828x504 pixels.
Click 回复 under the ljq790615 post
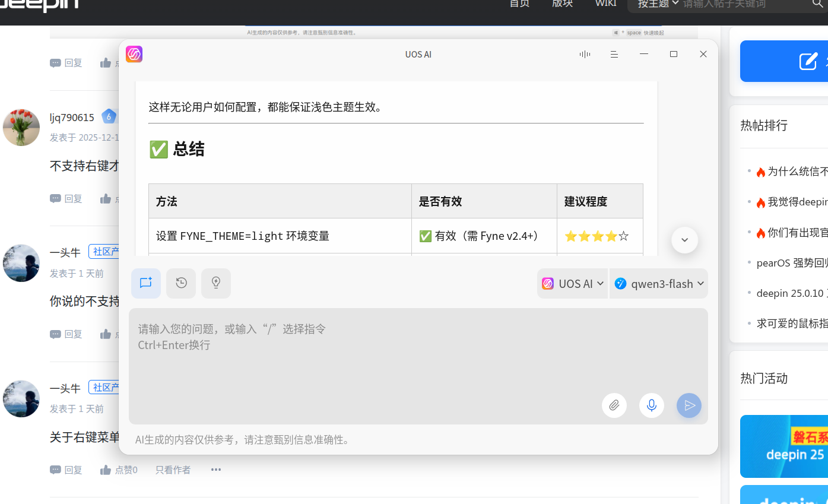pyautogui.click(x=66, y=198)
